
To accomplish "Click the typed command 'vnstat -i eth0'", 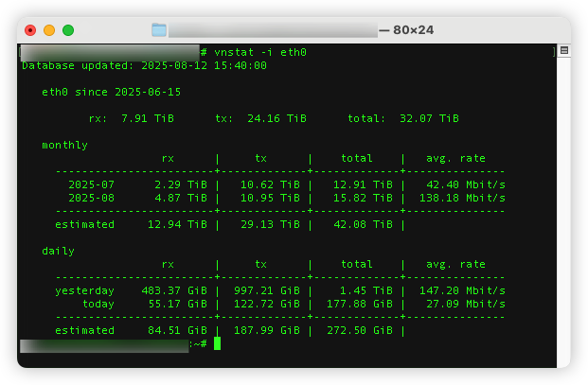I will [260, 52].
